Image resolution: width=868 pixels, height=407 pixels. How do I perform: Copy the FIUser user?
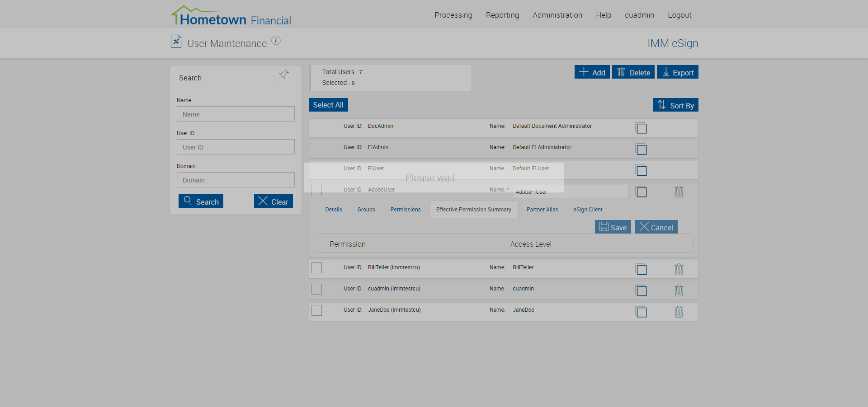(x=641, y=170)
